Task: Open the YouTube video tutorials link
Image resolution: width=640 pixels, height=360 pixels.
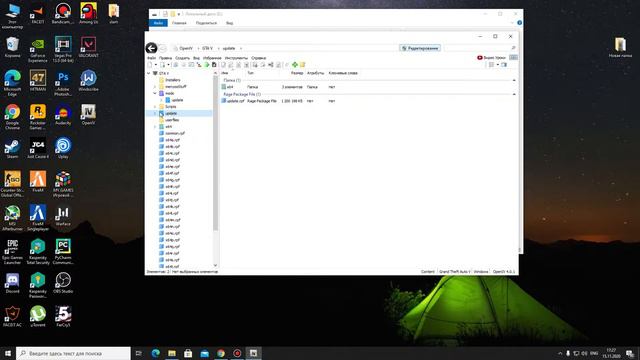Action: (491, 58)
